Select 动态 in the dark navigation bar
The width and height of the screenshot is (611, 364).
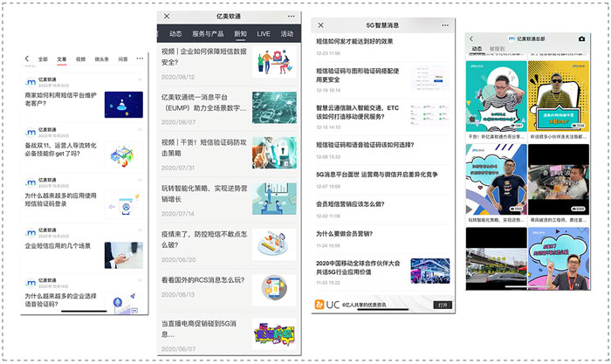click(x=175, y=34)
